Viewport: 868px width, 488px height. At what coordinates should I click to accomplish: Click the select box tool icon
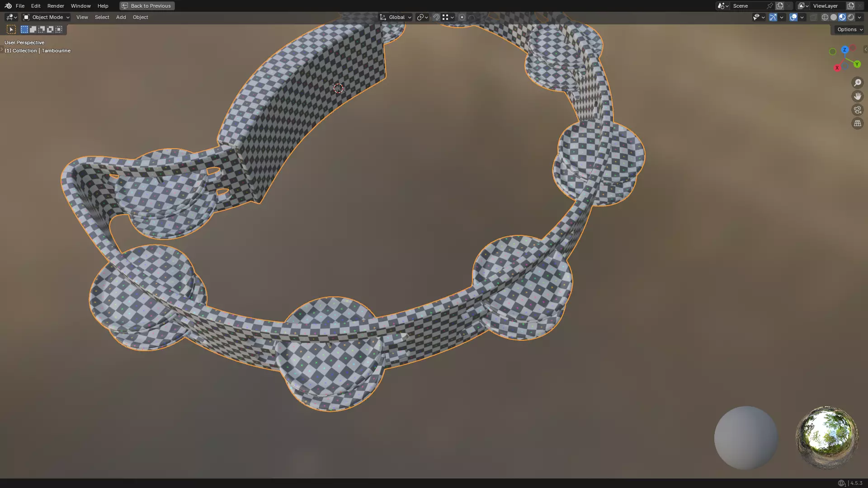click(11, 29)
